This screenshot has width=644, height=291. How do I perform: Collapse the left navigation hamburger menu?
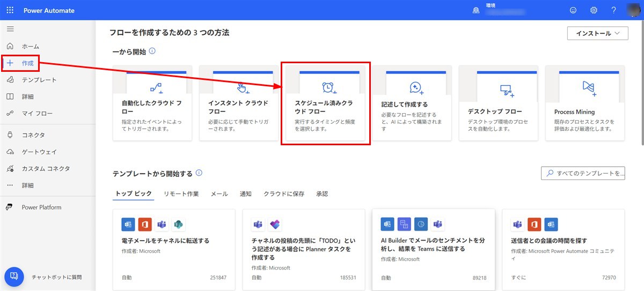(x=10, y=28)
